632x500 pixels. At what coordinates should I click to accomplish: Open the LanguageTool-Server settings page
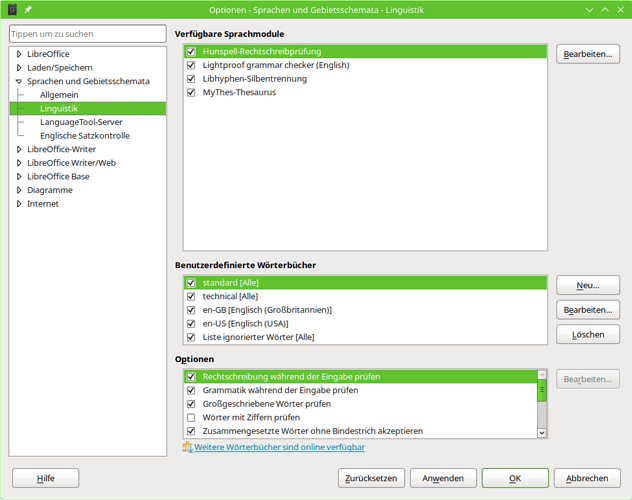pyautogui.click(x=81, y=122)
